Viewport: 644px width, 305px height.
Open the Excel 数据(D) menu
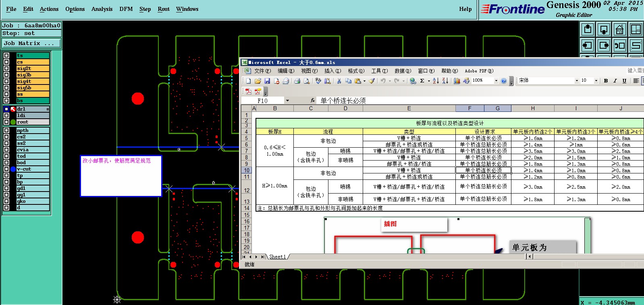(403, 71)
